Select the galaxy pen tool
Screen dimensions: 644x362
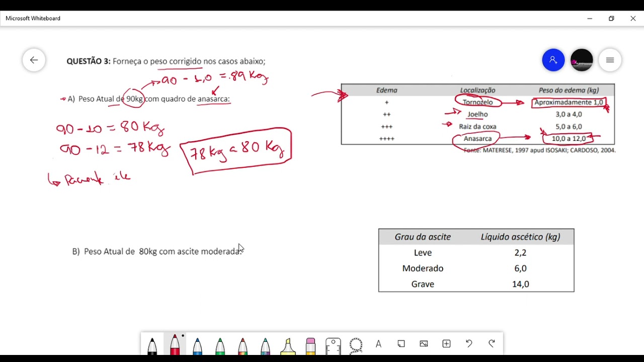click(x=265, y=345)
